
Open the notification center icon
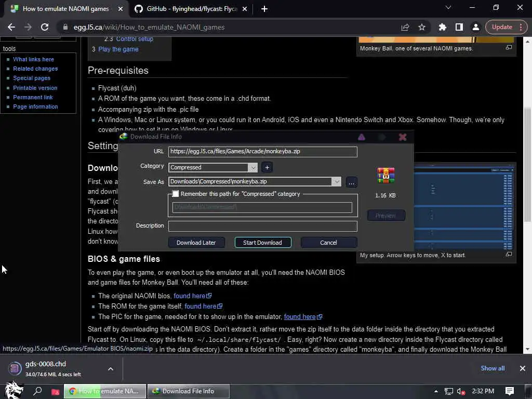tap(510, 392)
